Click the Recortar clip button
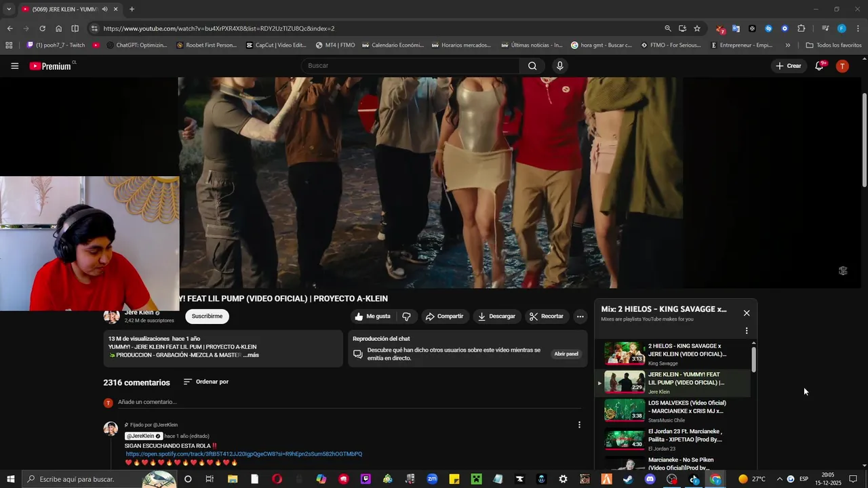This screenshot has height=488, width=868. click(547, 317)
